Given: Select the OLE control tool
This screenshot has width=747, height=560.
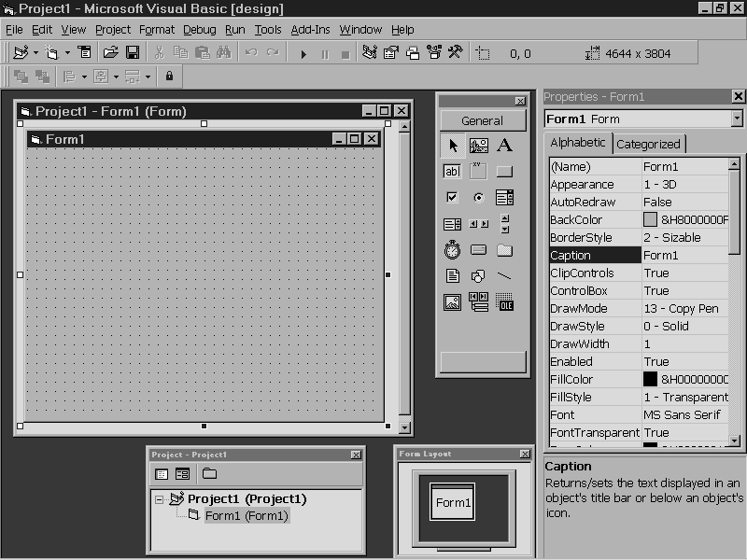Looking at the screenshot, I should click(x=504, y=301).
